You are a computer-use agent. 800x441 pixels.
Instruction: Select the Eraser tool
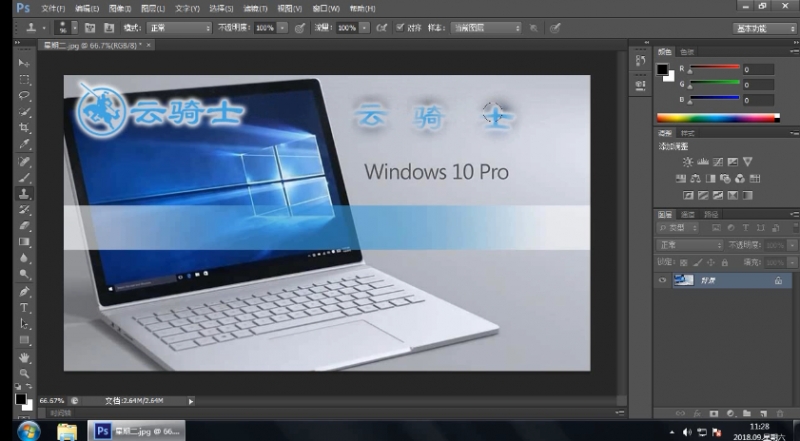coord(24,226)
